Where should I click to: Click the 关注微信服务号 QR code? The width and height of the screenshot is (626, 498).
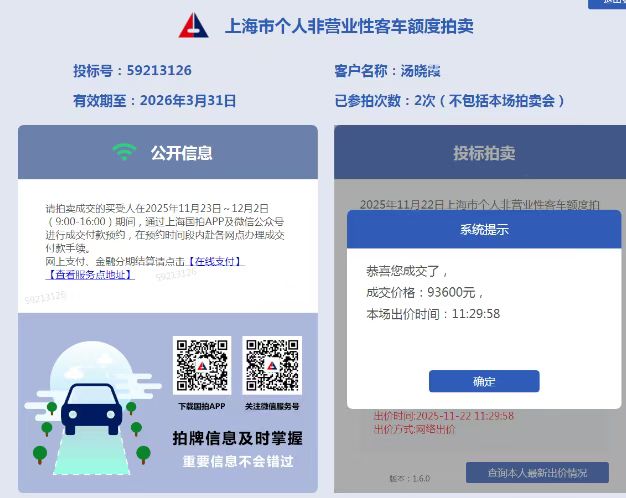click(x=272, y=365)
